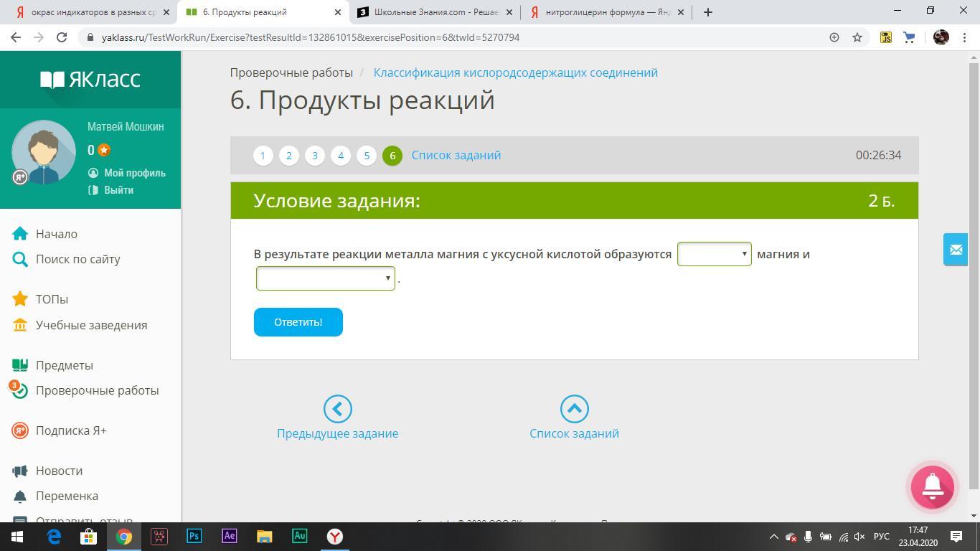Open the blue envelope feedback tab

click(956, 250)
